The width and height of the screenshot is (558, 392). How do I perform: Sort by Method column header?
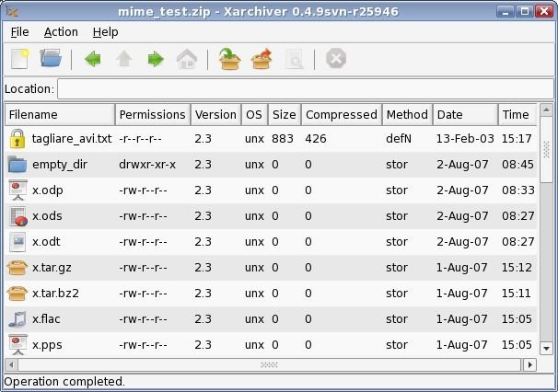click(408, 114)
